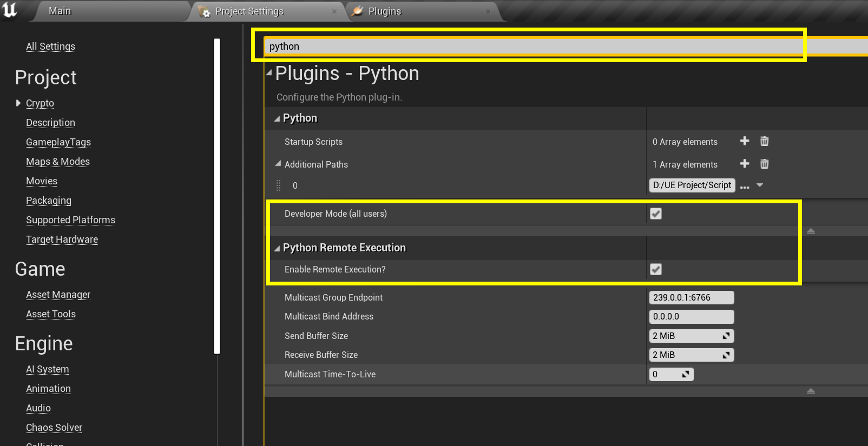Click the Unreal Engine logo icon

[x=10, y=10]
